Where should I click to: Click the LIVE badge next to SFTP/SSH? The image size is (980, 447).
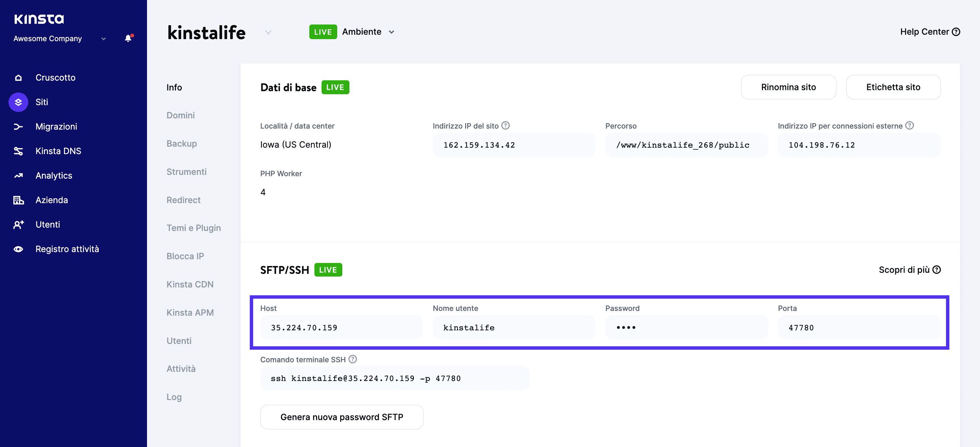(328, 270)
